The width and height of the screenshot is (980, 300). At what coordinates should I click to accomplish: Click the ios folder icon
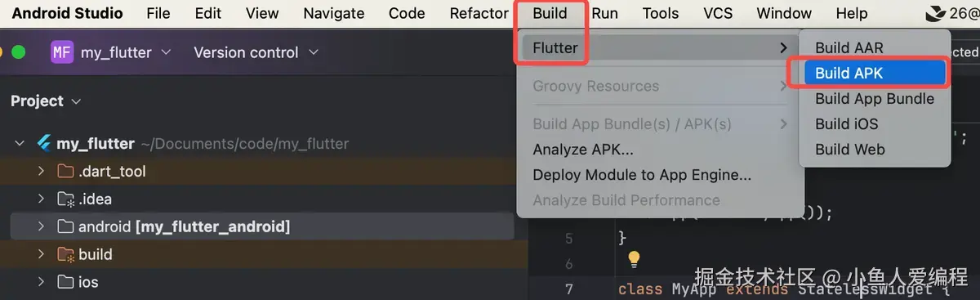66,282
